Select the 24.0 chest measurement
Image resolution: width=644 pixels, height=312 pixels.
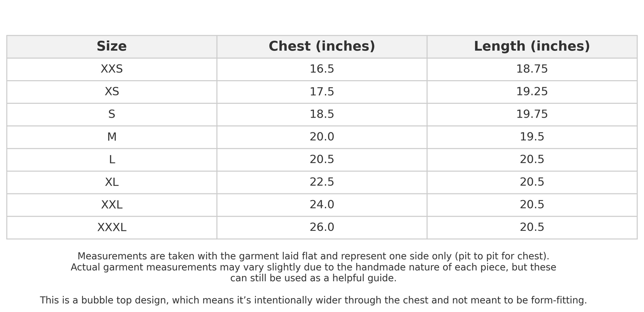[322, 205]
